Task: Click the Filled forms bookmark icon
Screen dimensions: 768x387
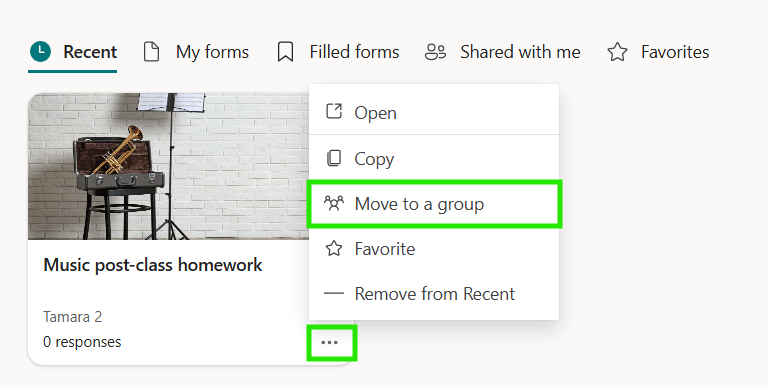Action: coord(285,52)
